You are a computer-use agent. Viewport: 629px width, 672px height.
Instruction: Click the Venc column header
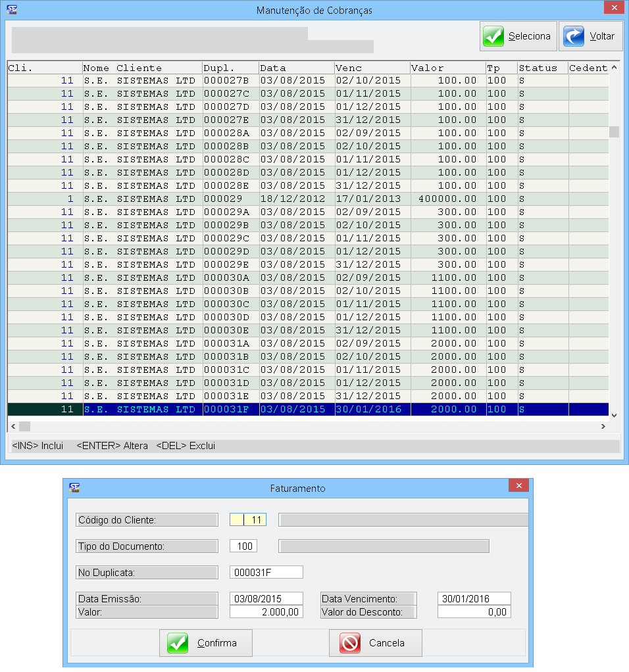pyautogui.click(x=372, y=68)
